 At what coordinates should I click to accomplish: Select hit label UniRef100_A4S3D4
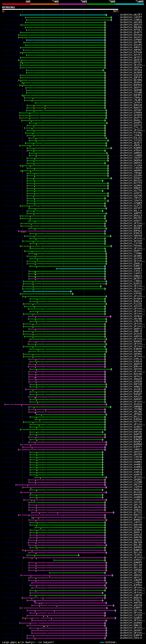[131, 22]
